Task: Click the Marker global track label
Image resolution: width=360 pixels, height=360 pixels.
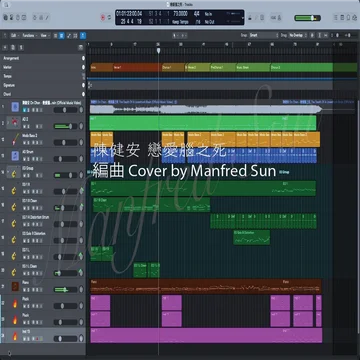Action: (7, 67)
